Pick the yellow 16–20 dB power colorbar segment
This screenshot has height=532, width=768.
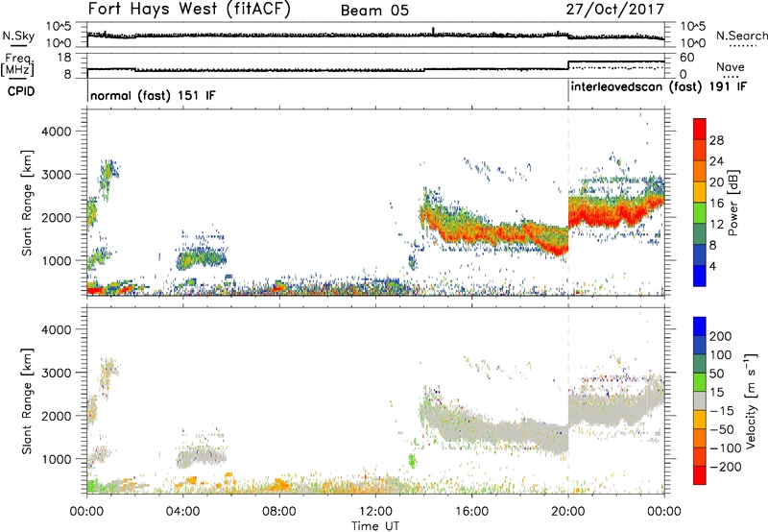[700, 191]
